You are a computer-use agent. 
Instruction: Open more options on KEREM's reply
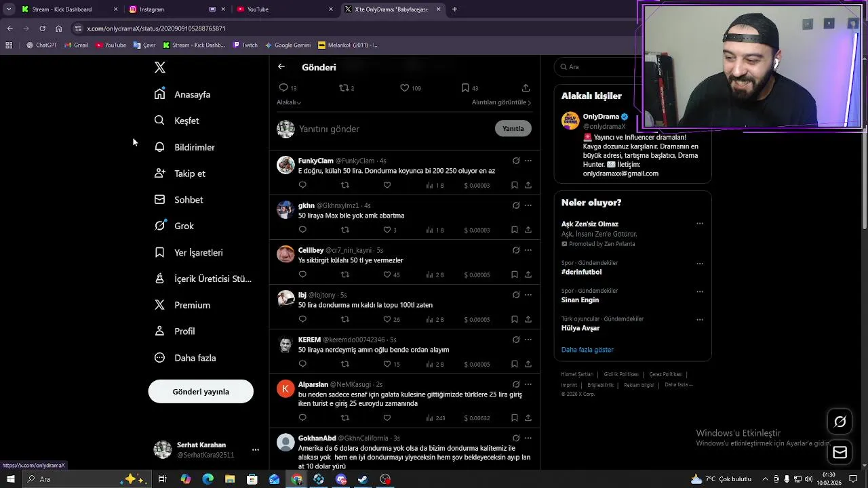pyautogui.click(x=528, y=340)
